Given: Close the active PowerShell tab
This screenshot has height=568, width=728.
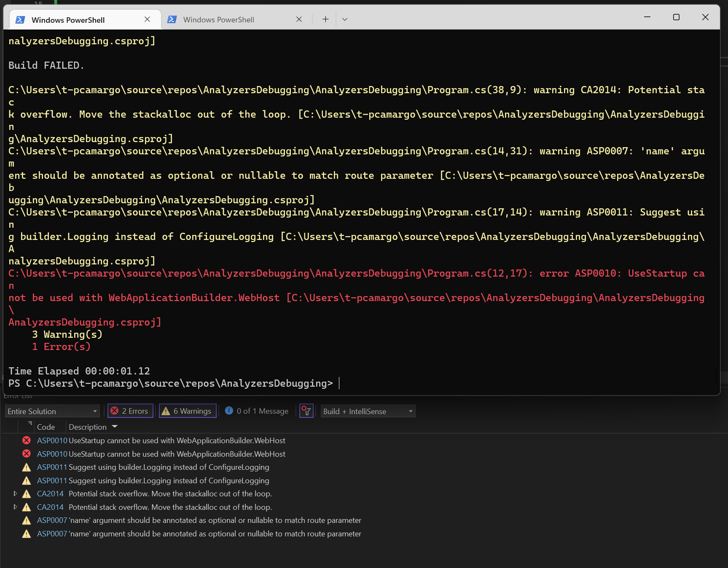Looking at the screenshot, I should point(147,19).
